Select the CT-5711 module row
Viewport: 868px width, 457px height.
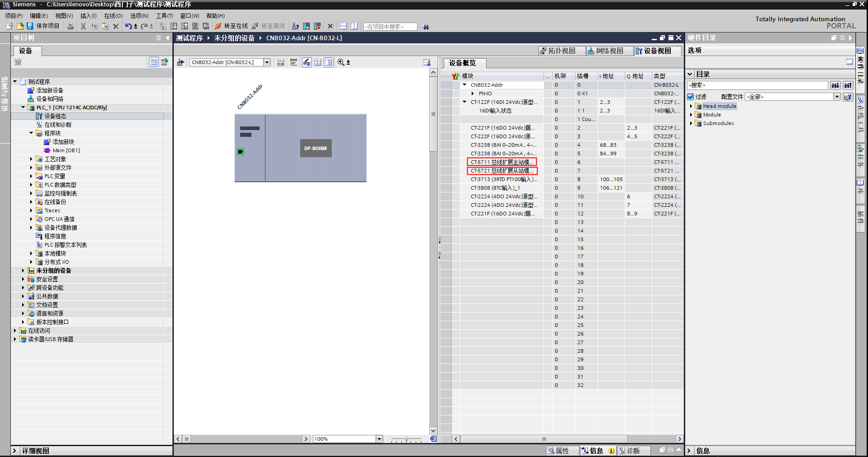[501, 162]
